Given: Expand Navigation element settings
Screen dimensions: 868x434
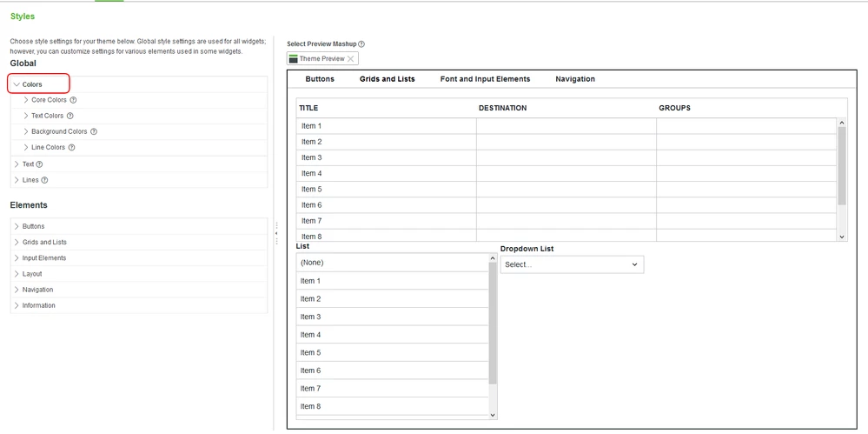Looking at the screenshot, I should [x=17, y=290].
